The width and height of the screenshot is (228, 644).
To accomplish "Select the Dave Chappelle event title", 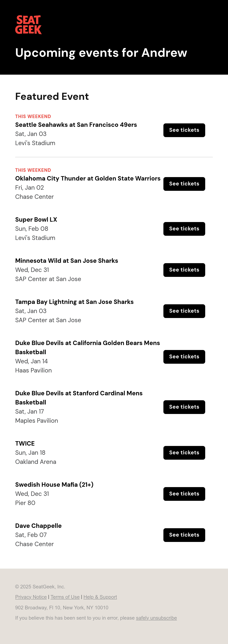I will pyautogui.click(x=38, y=526).
